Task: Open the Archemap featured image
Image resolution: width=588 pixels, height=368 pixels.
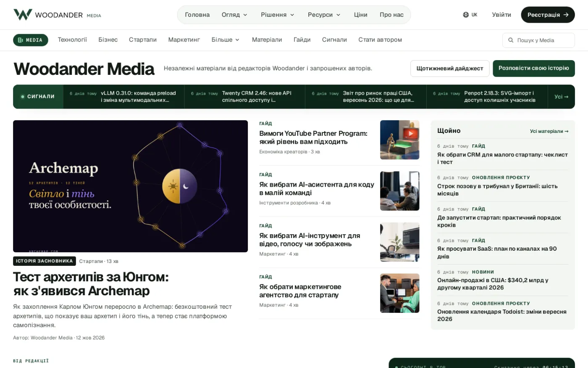Action: (x=130, y=186)
